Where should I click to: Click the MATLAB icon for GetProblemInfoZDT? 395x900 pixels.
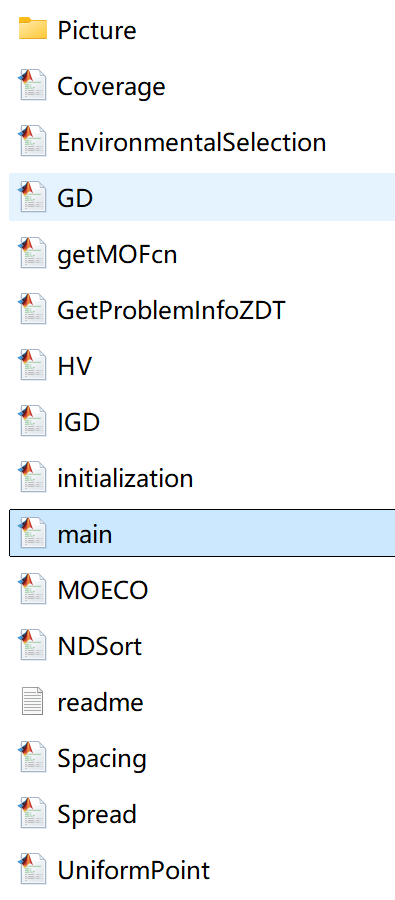[x=33, y=309]
